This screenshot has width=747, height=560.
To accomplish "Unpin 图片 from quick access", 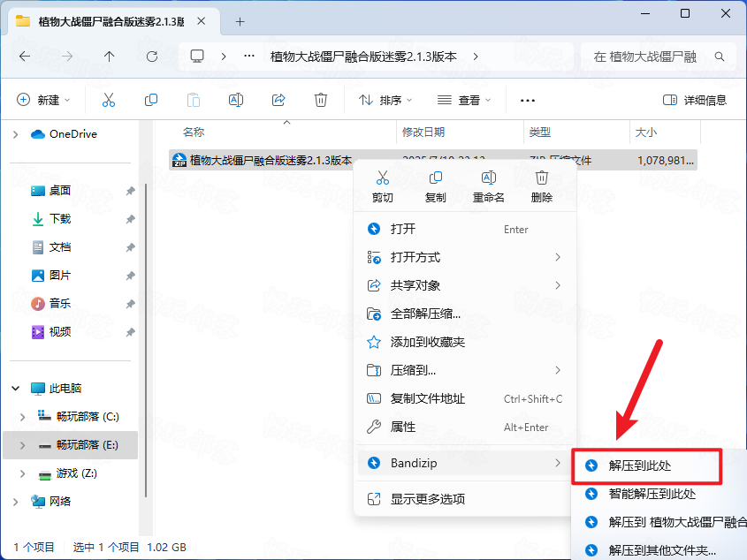I will tap(130, 276).
